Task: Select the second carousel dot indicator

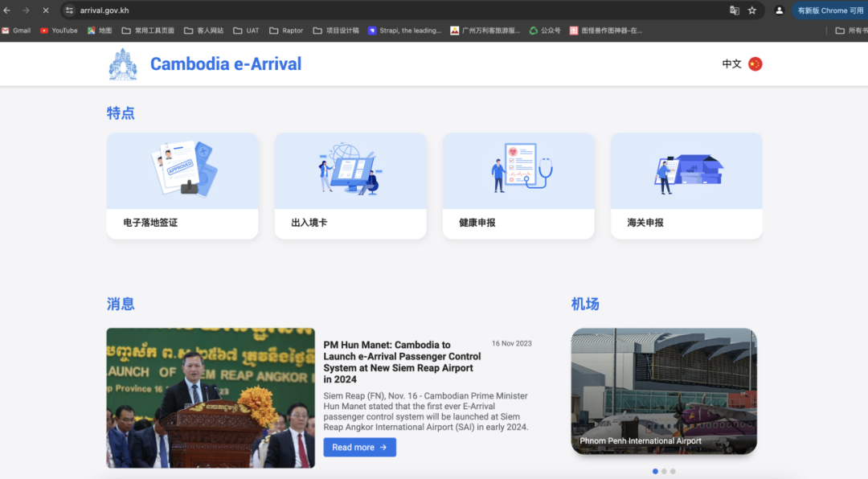Action: click(x=663, y=472)
